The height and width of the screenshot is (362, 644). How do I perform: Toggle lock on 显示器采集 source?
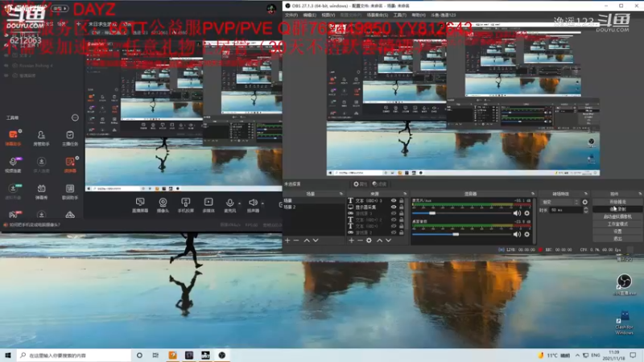pyautogui.click(x=401, y=208)
